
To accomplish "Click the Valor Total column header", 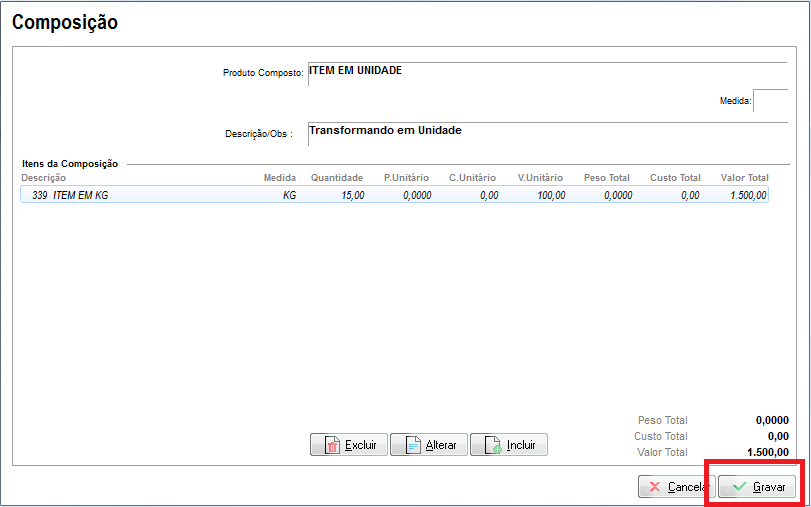I will pyautogui.click(x=744, y=178).
